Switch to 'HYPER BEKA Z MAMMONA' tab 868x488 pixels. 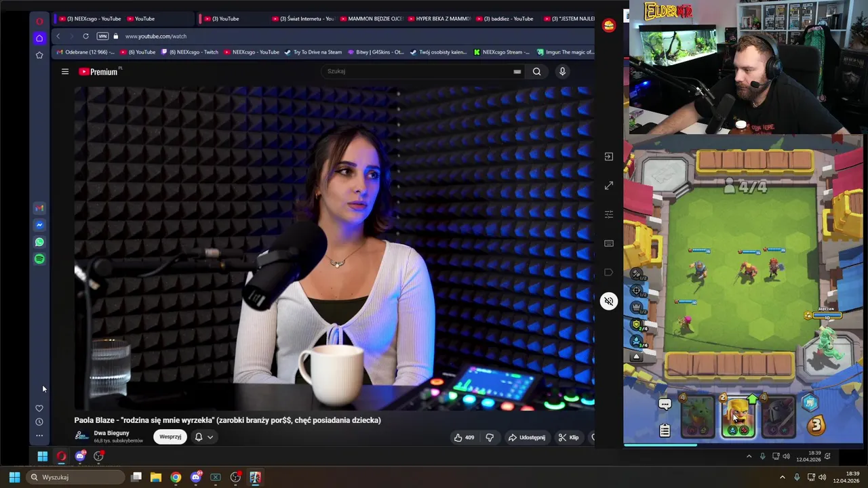(439, 19)
